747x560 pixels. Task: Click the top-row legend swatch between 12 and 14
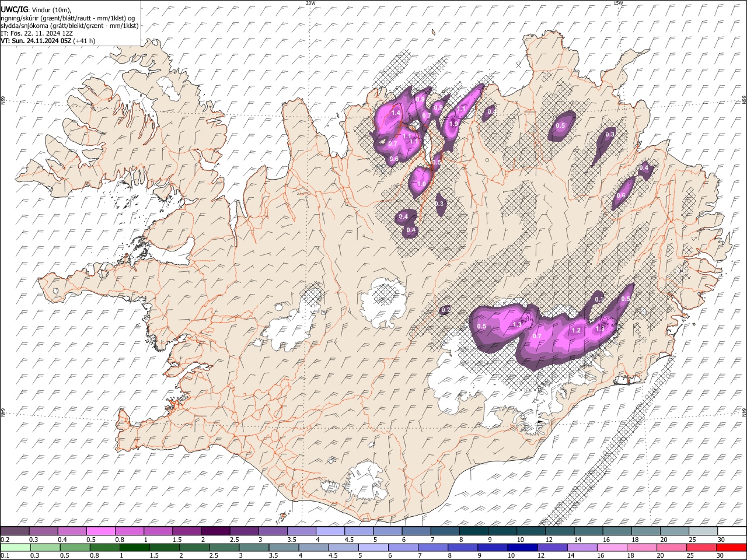558,531
